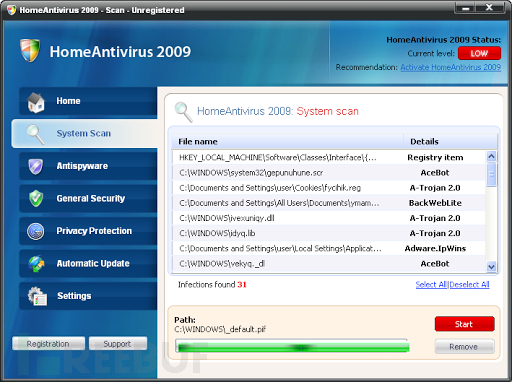
Task: Click the Details column header
Action: click(x=450, y=142)
